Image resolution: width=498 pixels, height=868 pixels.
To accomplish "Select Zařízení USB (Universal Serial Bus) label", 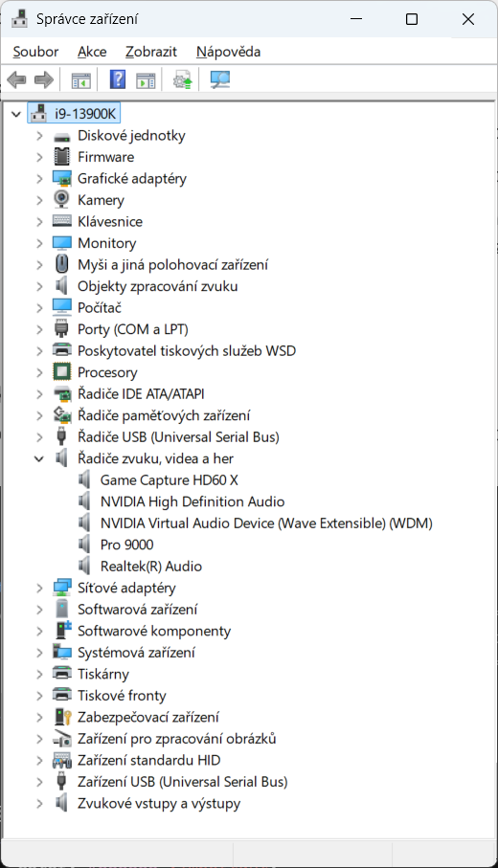I will tap(183, 782).
